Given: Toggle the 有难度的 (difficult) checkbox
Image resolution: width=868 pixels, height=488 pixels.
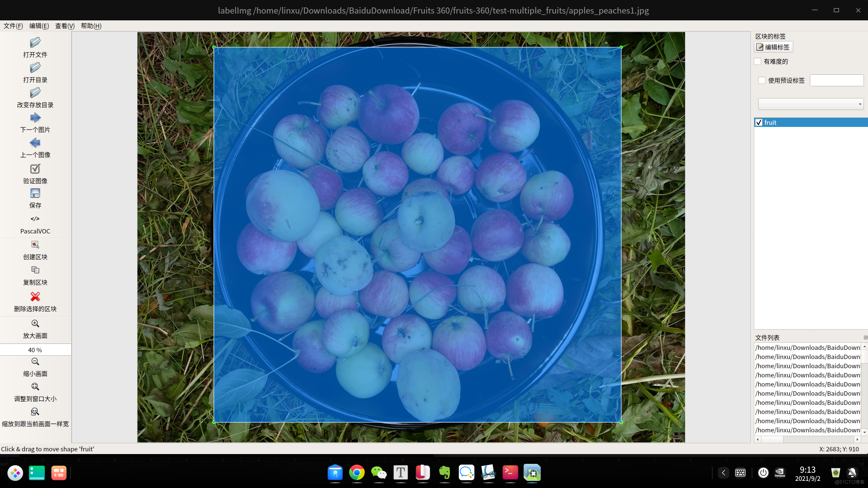Looking at the screenshot, I should tap(758, 61).
